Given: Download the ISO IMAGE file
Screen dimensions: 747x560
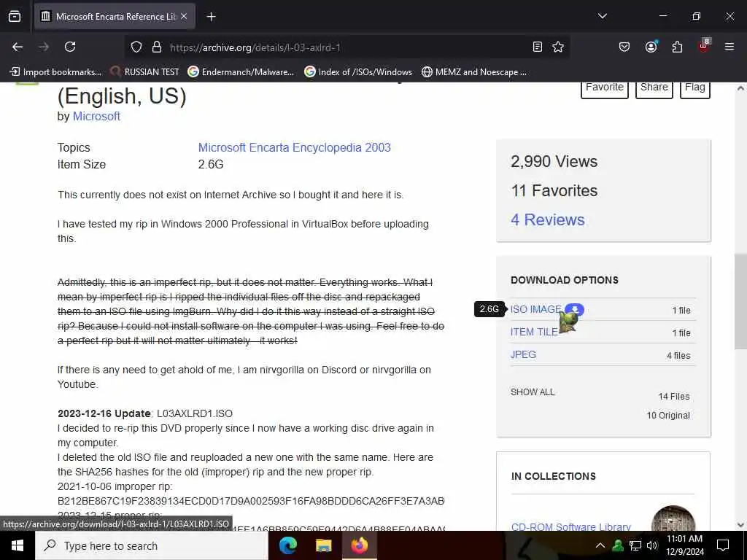Looking at the screenshot, I should 536,309.
